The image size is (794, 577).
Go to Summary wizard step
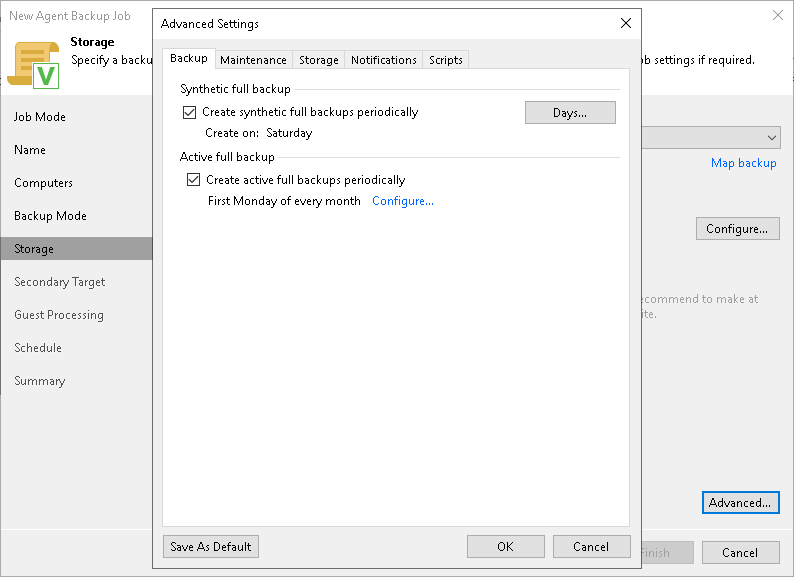tap(39, 380)
